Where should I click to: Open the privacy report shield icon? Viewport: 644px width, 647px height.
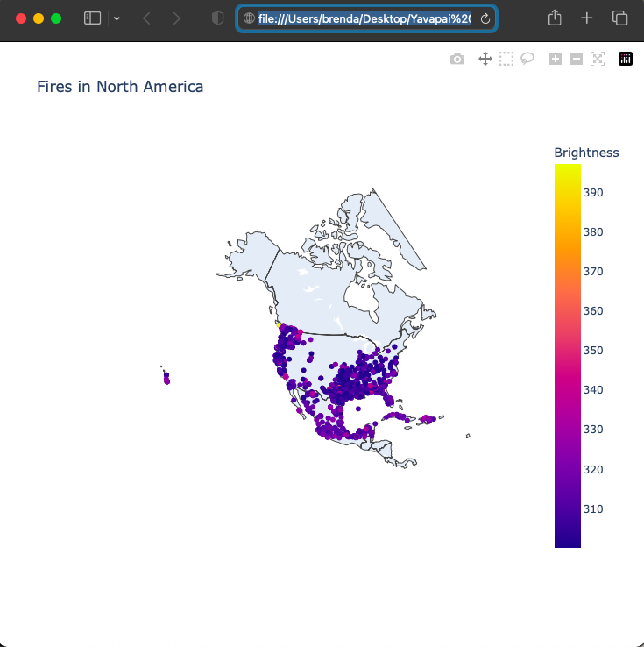click(217, 18)
